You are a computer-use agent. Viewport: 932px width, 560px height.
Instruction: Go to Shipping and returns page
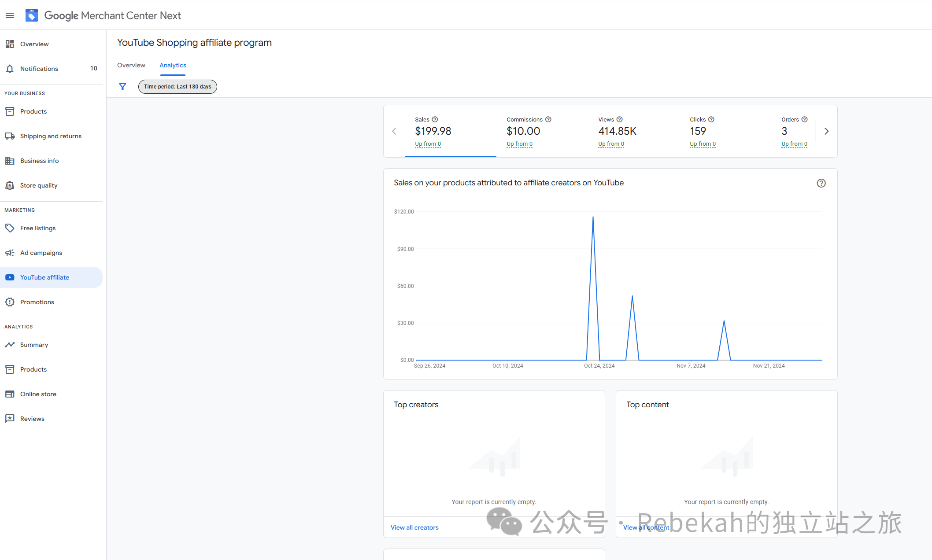pos(51,136)
